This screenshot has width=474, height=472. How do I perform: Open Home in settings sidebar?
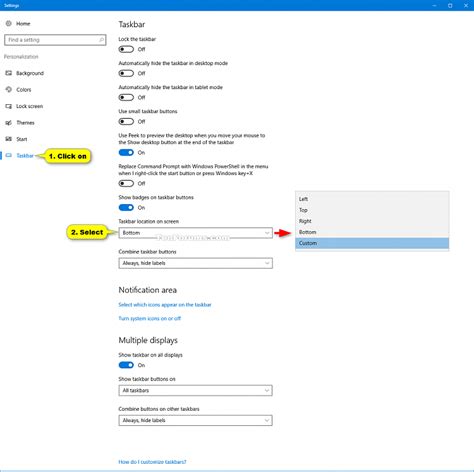coord(23,24)
